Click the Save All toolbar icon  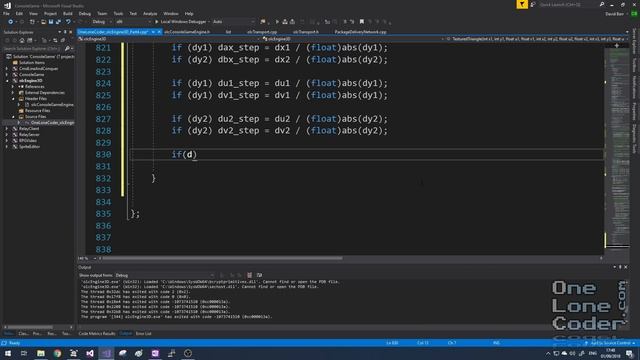point(58,22)
